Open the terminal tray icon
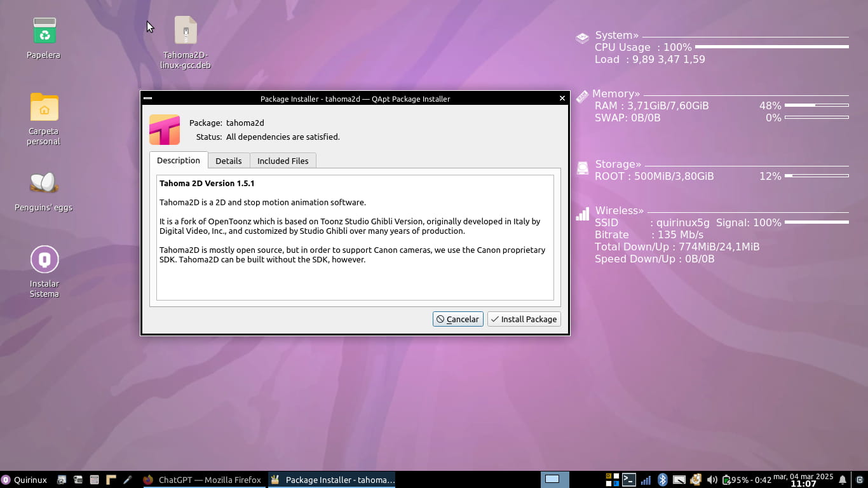The height and width of the screenshot is (488, 868). [x=629, y=480]
